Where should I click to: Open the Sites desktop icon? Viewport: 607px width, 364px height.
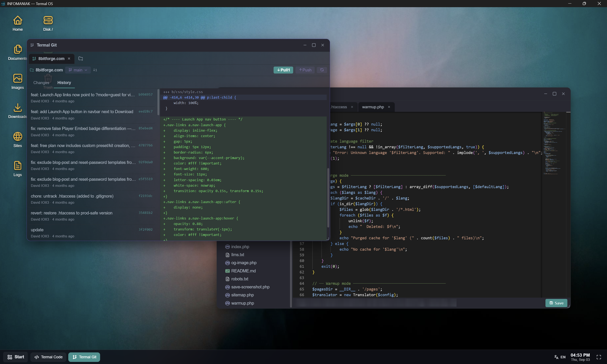point(17,140)
